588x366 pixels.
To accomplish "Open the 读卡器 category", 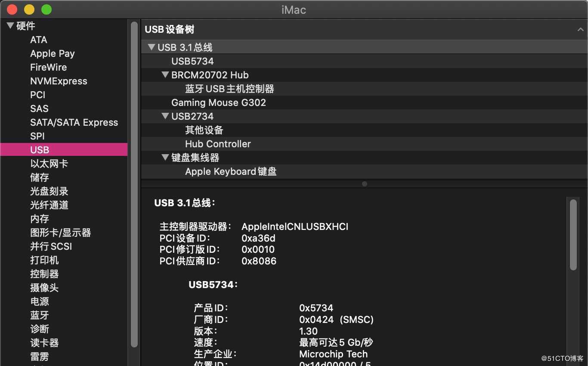I will coord(44,343).
